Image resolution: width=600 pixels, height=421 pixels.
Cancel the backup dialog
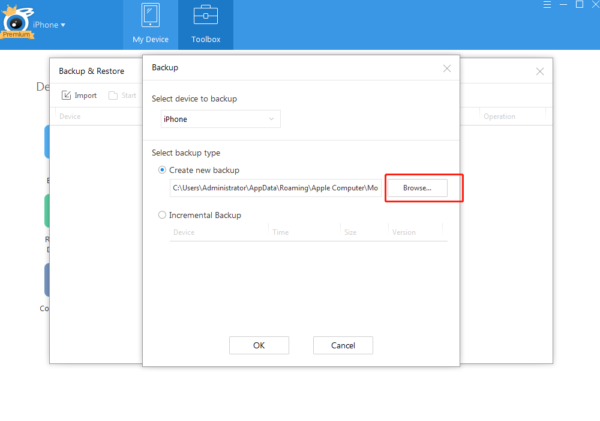343,345
